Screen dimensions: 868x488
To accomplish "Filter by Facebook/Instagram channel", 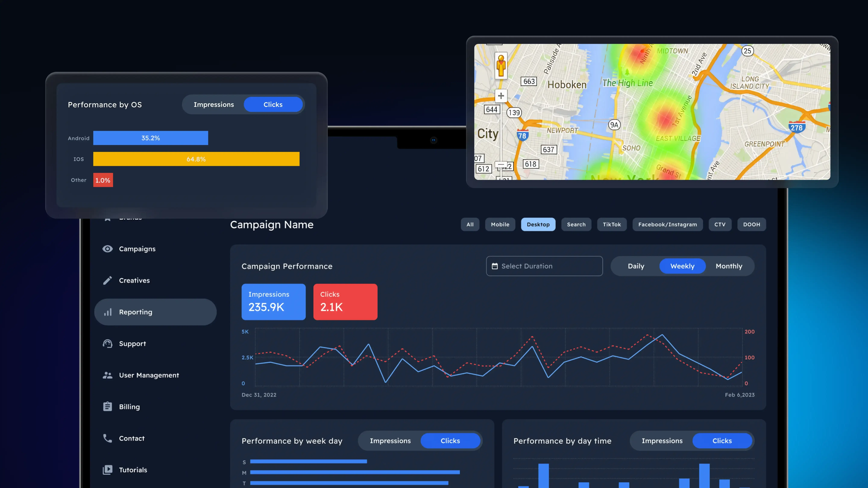I will pos(668,225).
